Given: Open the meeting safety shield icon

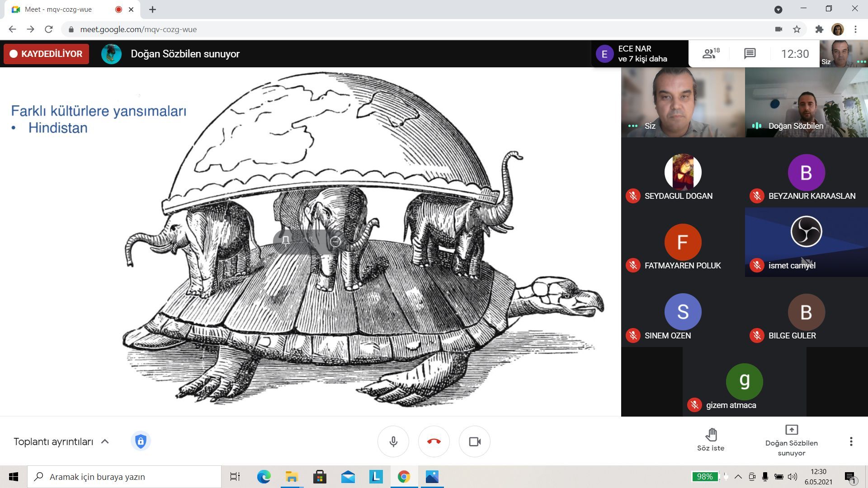Looking at the screenshot, I should 141,441.
